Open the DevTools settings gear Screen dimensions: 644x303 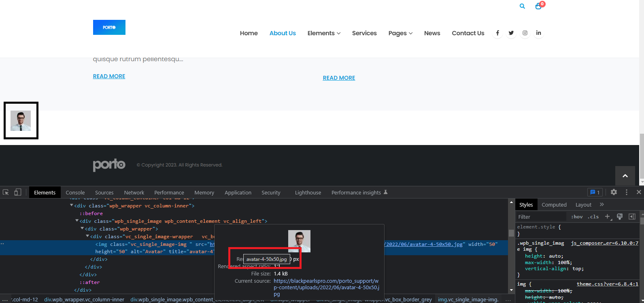614,192
